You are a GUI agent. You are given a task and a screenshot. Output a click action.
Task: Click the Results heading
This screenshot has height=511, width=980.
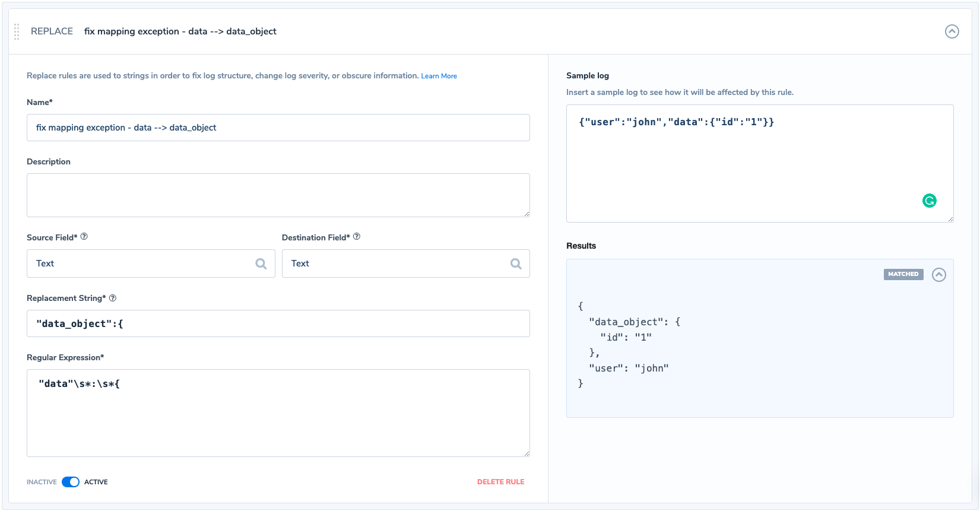coord(581,246)
